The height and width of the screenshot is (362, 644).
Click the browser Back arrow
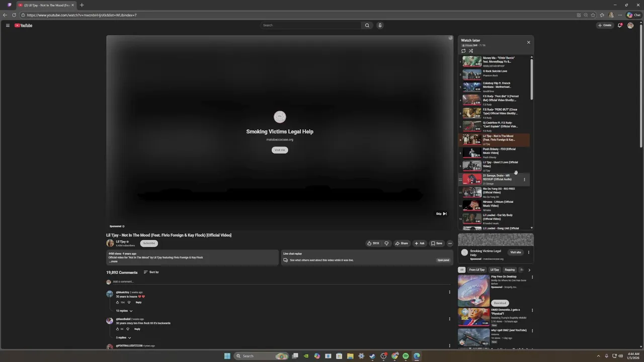point(5,15)
